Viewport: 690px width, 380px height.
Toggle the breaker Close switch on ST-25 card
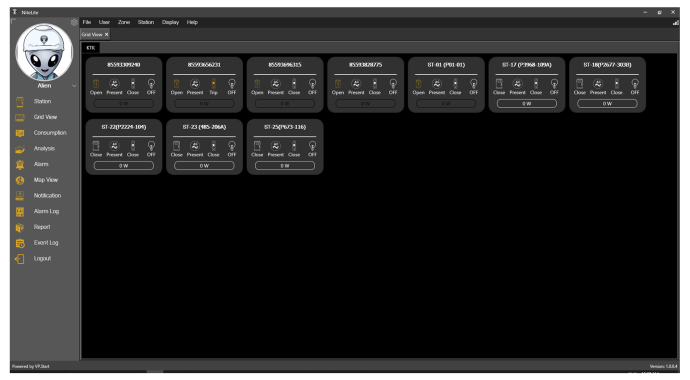click(294, 146)
